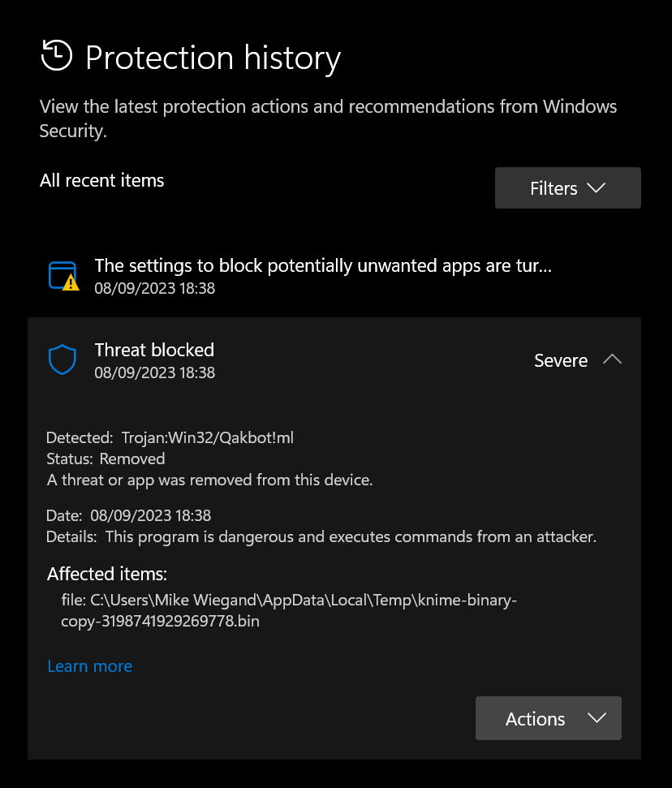Click the Threat blocked title

tap(154, 350)
